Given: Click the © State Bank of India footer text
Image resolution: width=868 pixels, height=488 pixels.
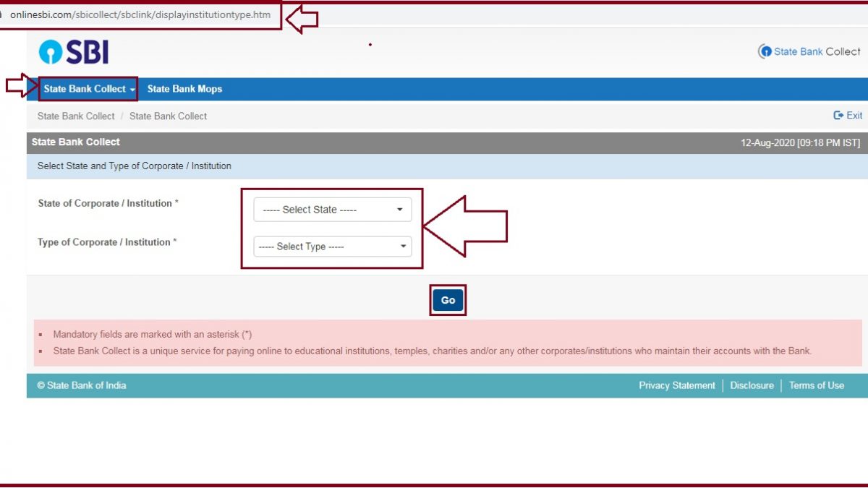Looking at the screenshot, I should tap(82, 385).
